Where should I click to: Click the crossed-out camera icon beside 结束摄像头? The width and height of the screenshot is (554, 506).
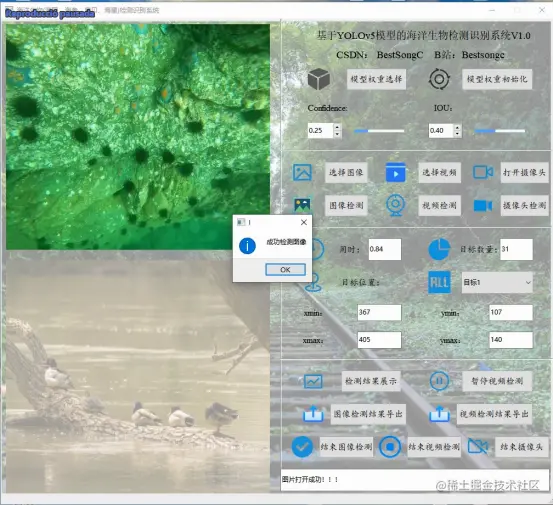click(x=478, y=447)
